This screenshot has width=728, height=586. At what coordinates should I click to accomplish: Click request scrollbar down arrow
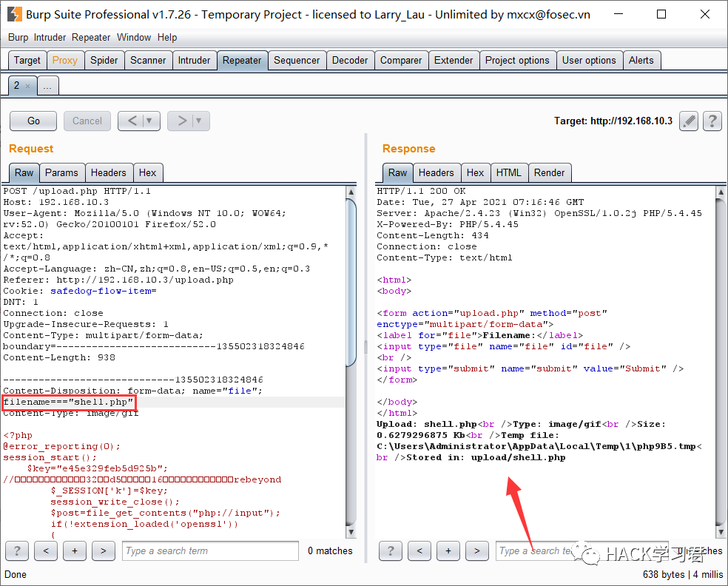351,532
